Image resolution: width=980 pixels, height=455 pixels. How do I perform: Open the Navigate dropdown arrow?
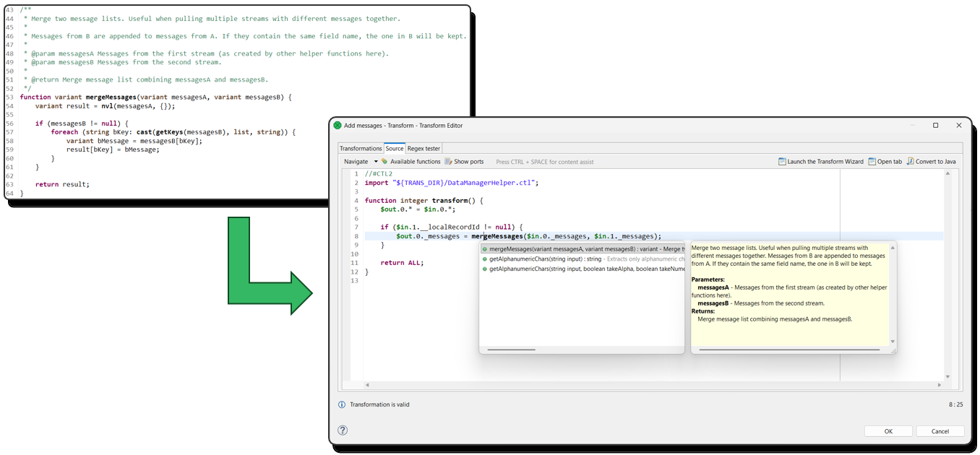pyautogui.click(x=376, y=162)
